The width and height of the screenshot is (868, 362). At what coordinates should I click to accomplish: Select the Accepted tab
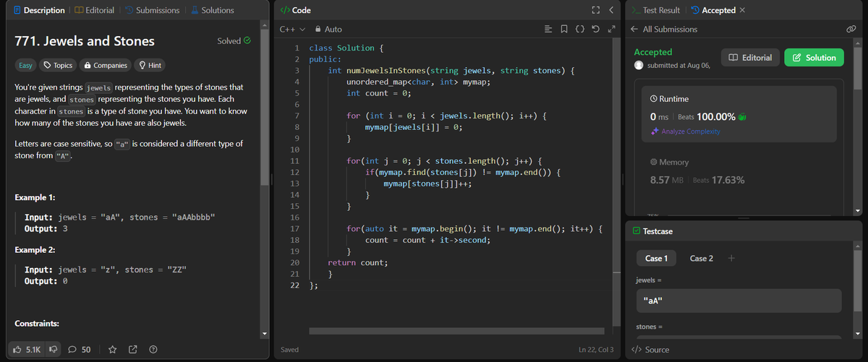tap(713, 10)
